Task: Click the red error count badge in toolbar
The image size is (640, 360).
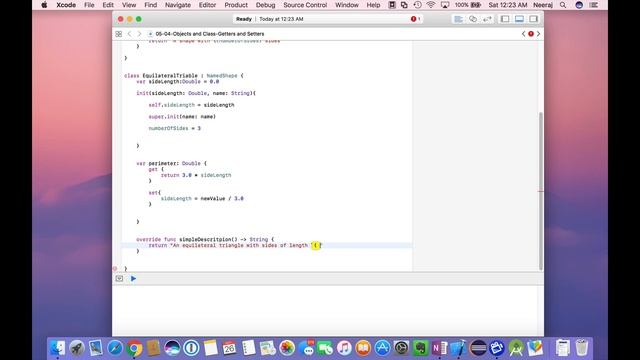Action: click(415, 19)
